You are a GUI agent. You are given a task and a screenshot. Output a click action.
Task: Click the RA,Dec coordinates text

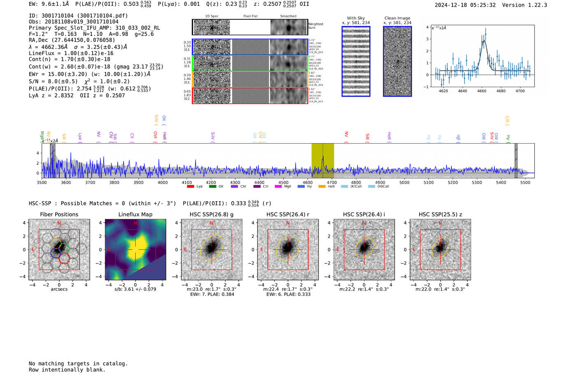pyautogui.click(x=72, y=40)
